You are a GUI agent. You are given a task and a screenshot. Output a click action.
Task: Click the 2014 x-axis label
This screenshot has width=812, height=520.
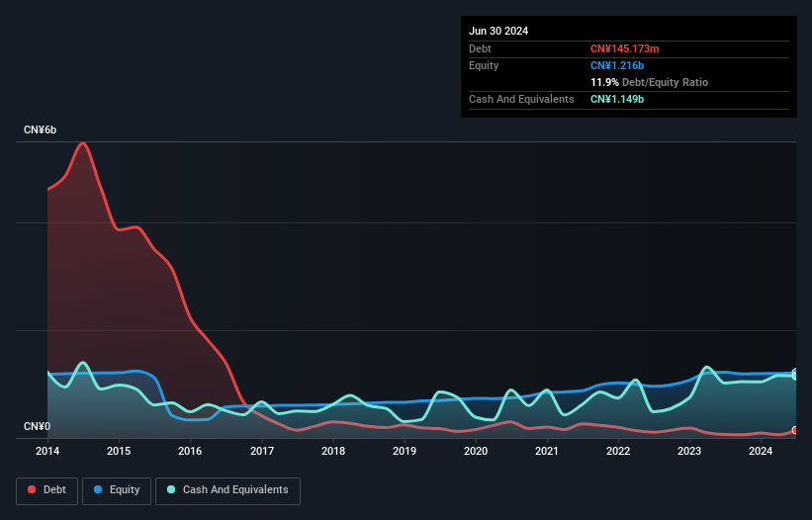tap(47, 451)
